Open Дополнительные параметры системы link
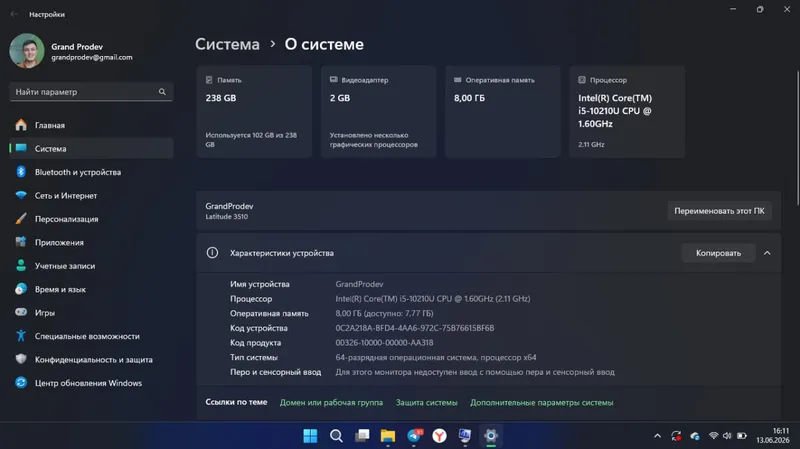 [541, 403]
